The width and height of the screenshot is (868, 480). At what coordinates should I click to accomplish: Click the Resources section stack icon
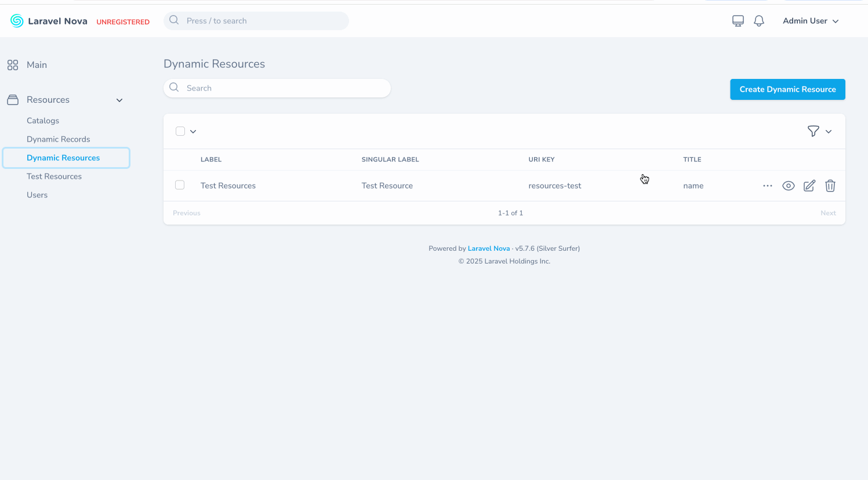[x=13, y=100]
